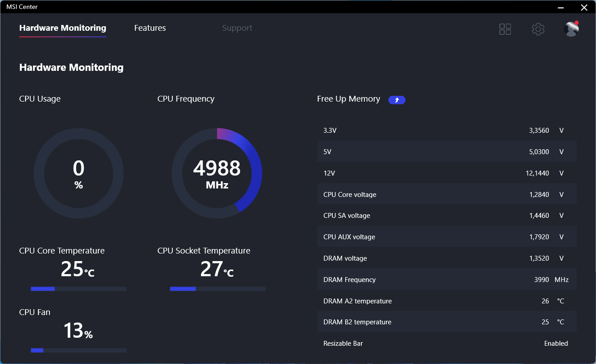Select the 3.3V voltage row

coord(447,131)
